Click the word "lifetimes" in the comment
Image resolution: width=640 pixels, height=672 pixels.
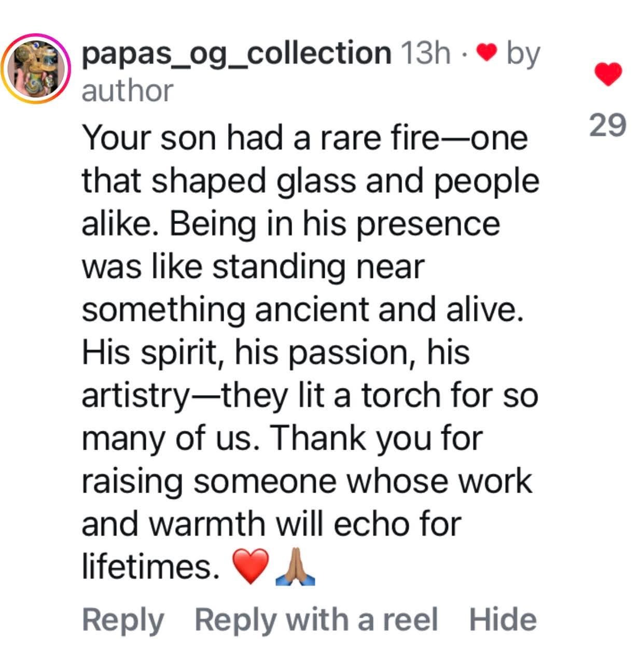click(x=147, y=567)
